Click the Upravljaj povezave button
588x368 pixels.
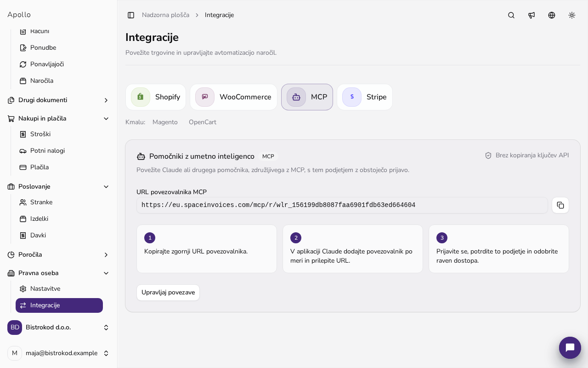click(168, 293)
